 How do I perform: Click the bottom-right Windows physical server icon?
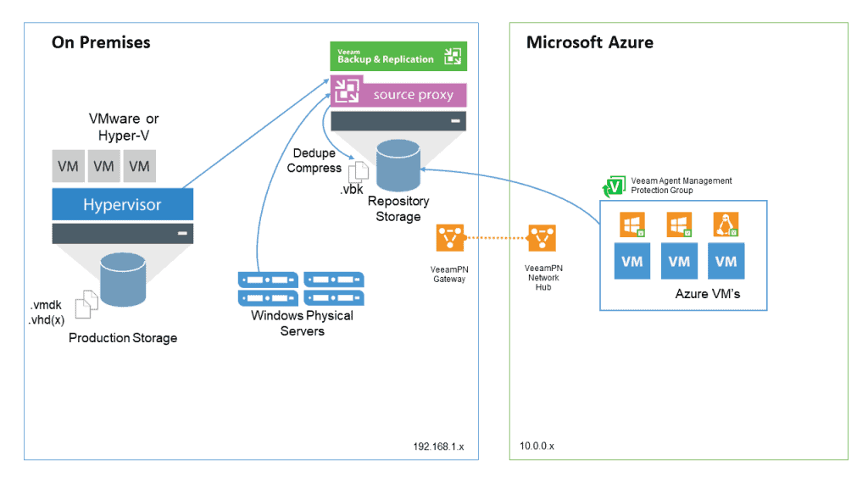click(x=334, y=298)
